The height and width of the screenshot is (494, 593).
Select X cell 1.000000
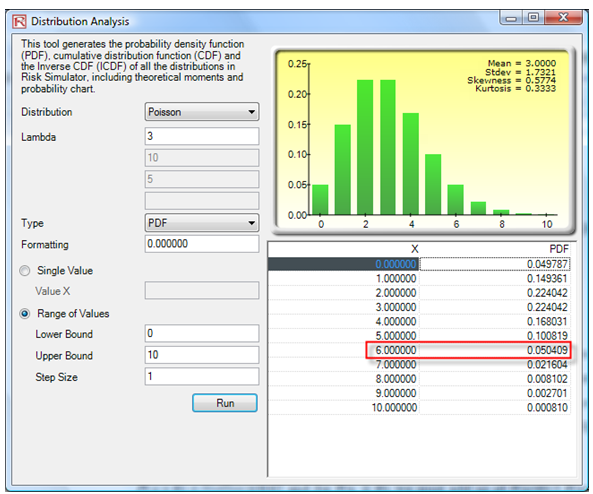344,278
